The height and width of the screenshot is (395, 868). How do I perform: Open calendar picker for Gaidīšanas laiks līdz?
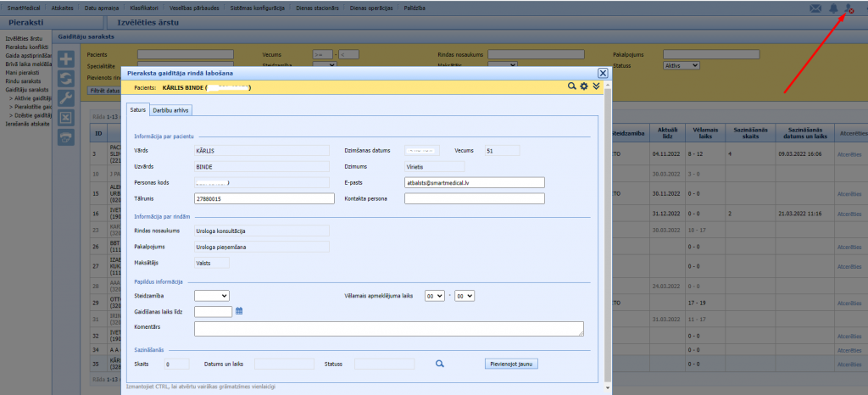(239, 311)
